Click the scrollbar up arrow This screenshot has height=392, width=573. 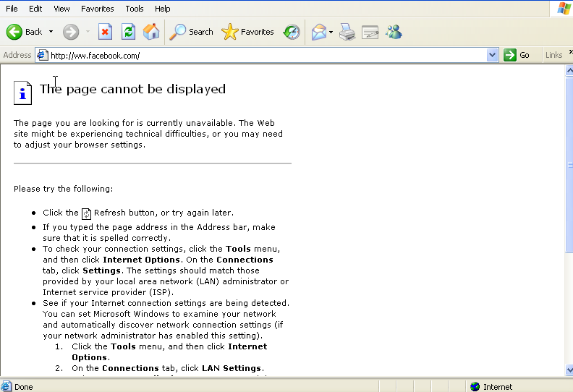pos(569,70)
